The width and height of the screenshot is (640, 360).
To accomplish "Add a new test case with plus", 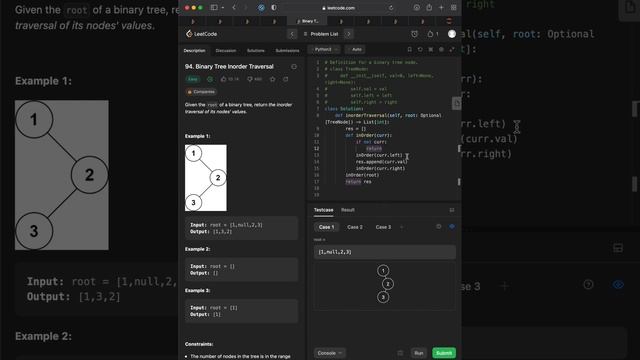I will pos(402,227).
